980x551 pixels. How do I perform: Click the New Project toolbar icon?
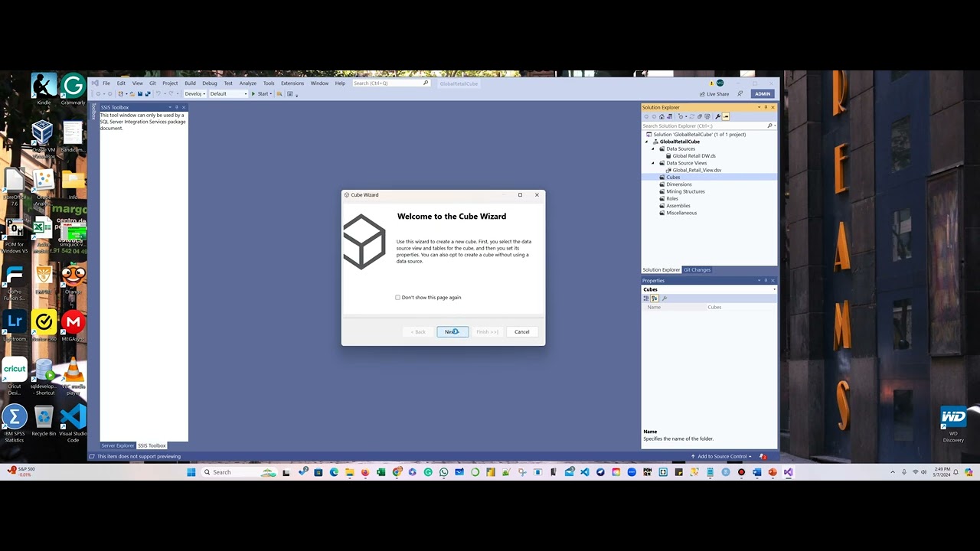(x=122, y=93)
